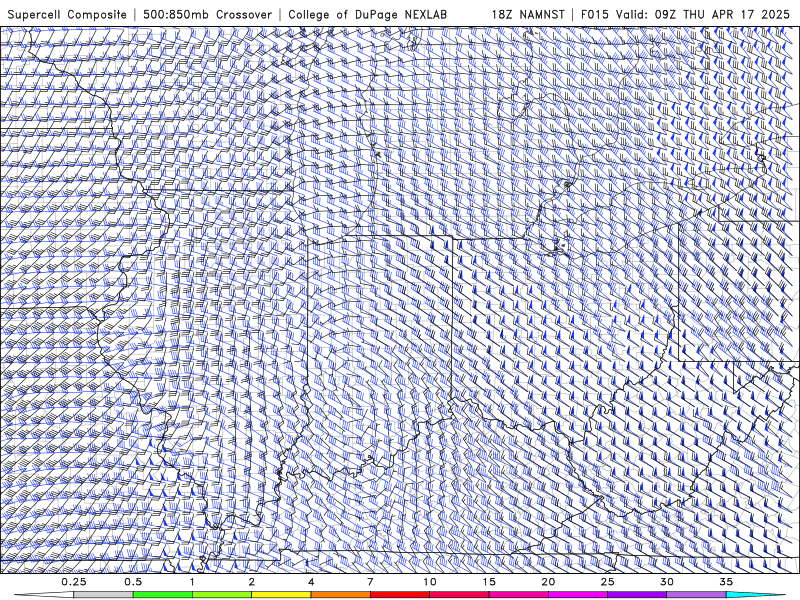Click the "500:850mb Crossover" header text

point(208,14)
